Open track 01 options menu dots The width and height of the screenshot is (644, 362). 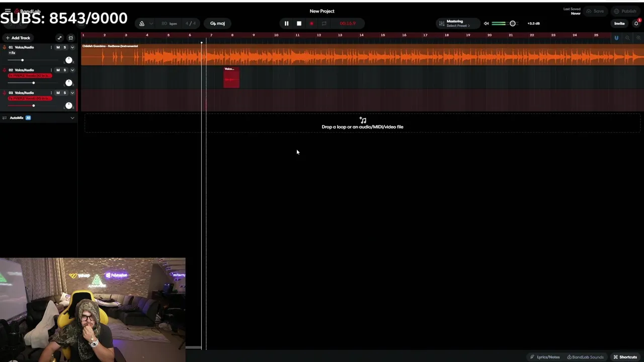[x=51, y=47]
